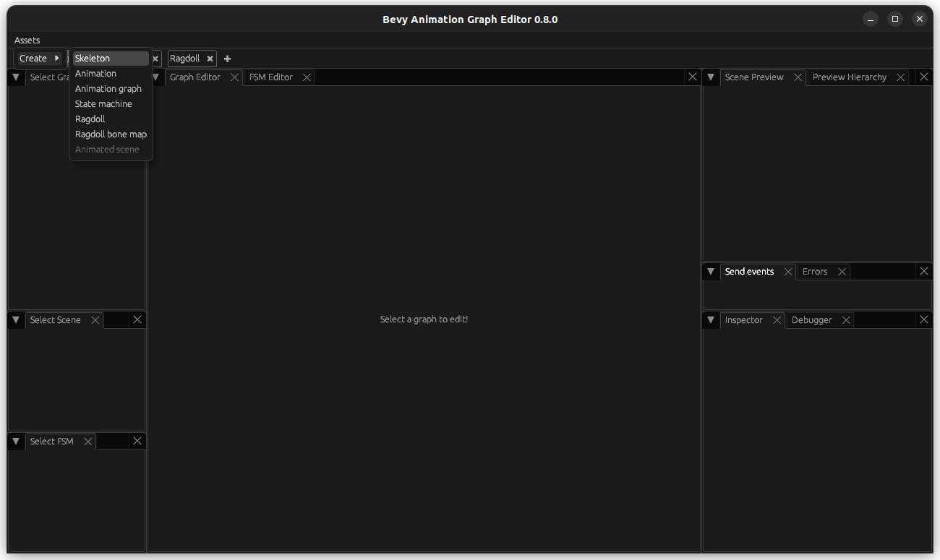940x560 pixels.
Task: Choose Animation graph from the Create menu
Action: coord(108,88)
